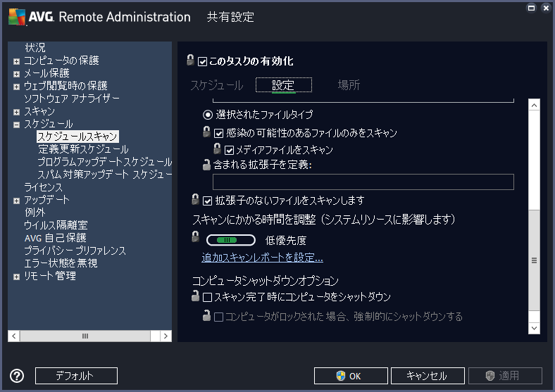Click lock icon beside 拡張子のないファイルをスキャンします
Image resolution: width=555 pixels, height=392 pixels.
(195, 199)
